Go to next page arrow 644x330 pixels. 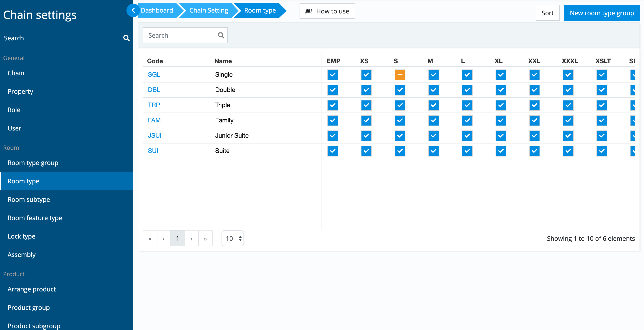191,239
